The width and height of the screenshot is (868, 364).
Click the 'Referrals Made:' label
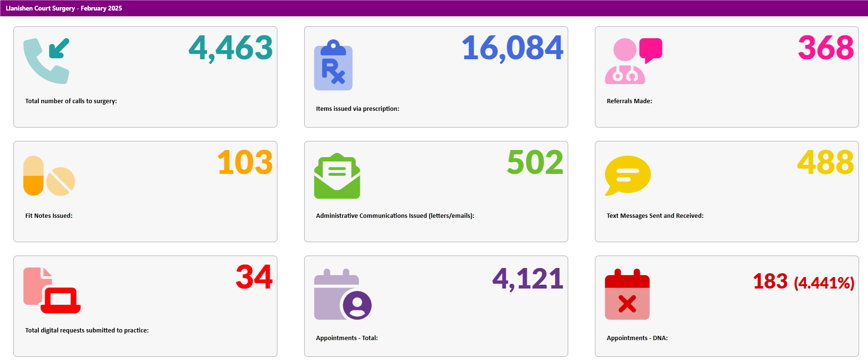coord(629,101)
